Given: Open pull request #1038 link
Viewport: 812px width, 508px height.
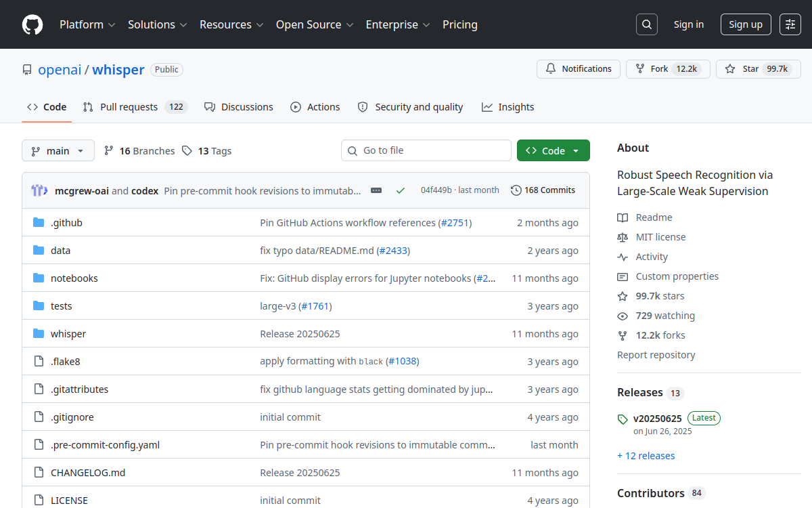Looking at the screenshot, I should (x=403, y=362).
